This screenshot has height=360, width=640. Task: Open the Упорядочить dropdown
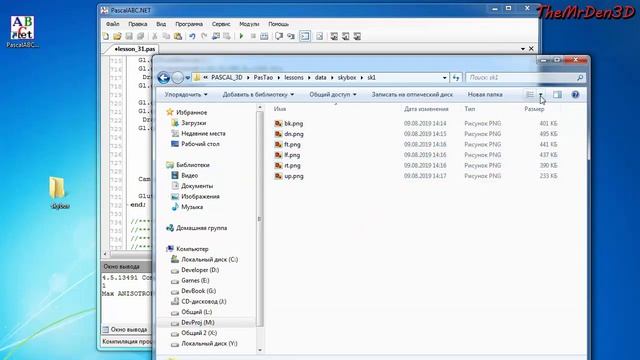click(x=186, y=95)
